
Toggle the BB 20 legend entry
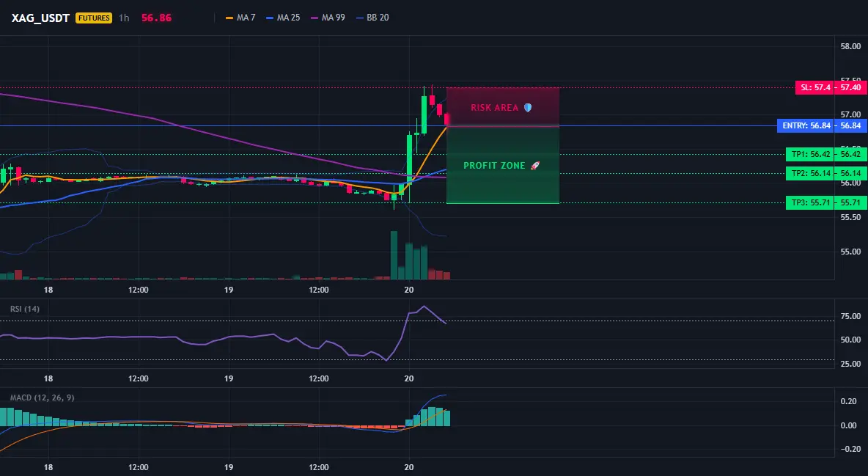tap(372, 18)
